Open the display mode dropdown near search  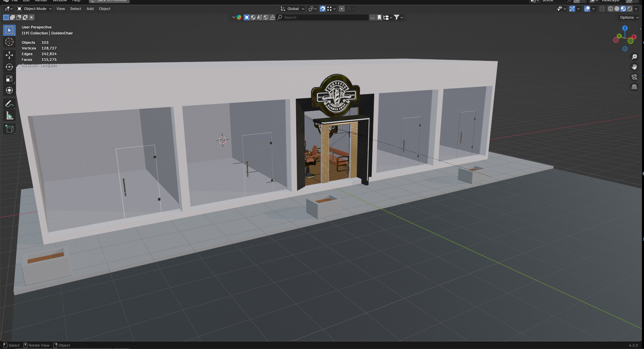pos(388,17)
